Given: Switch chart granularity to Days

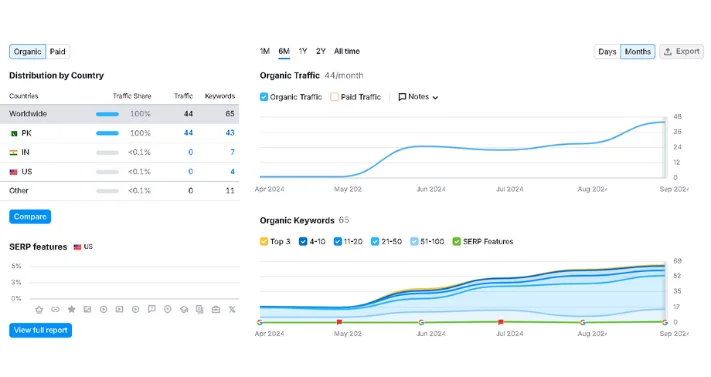Looking at the screenshot, I should [607, 52].
